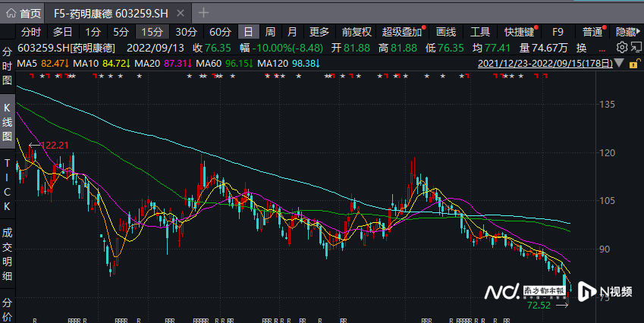Open 快捷键 shortcuts menu
Image resolution: width=644 pixels, height=323 pixels.
(519, 32)
